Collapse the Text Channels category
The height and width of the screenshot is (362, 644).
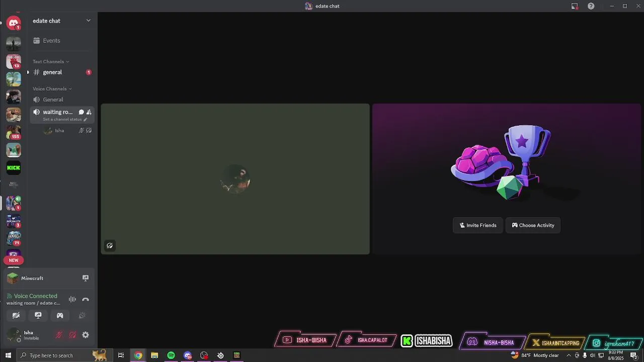[x=51, y=62]
